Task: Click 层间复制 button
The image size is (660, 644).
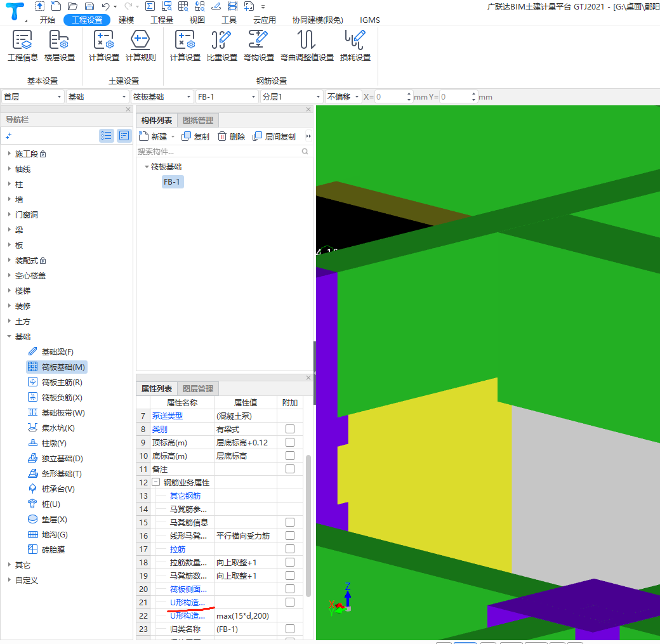Action: (x=274, y=136)
